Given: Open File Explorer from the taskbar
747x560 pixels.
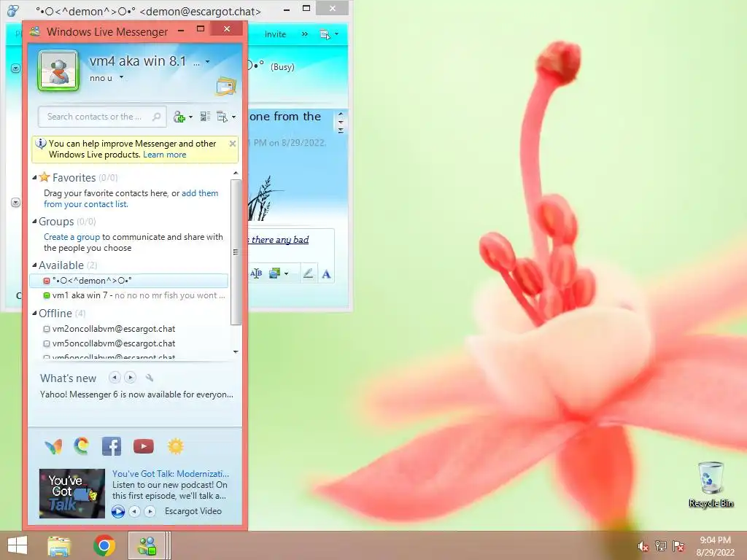Looking at the screenshot, I should click(x=59, y=545).
